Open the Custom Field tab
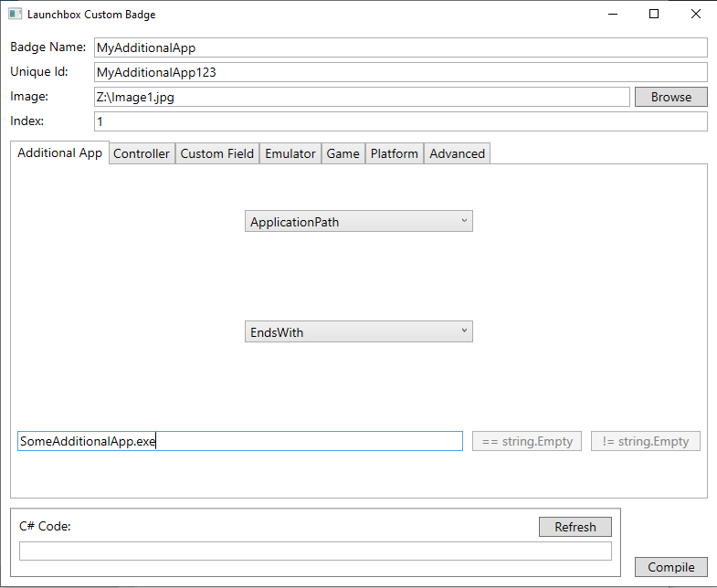The height and width of the screenshot is (588, 717). [x=217, y=153]
